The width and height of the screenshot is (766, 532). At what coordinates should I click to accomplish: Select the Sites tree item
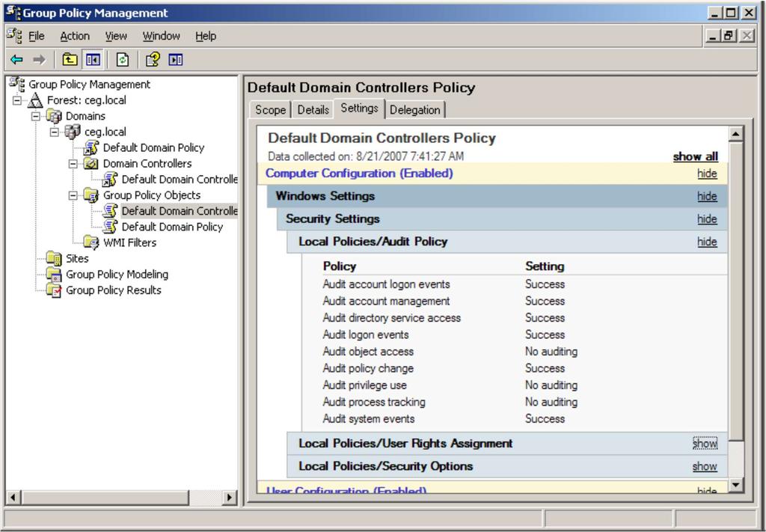coord(77,258)
